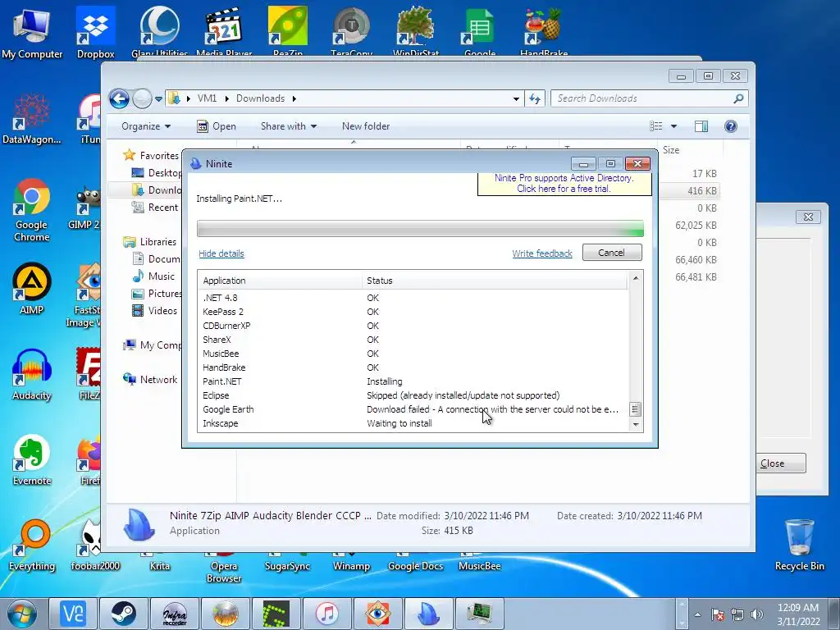Open recent pages dropdown arrow
This screenshot has height=630, width=840.
(x=158, y=98)
